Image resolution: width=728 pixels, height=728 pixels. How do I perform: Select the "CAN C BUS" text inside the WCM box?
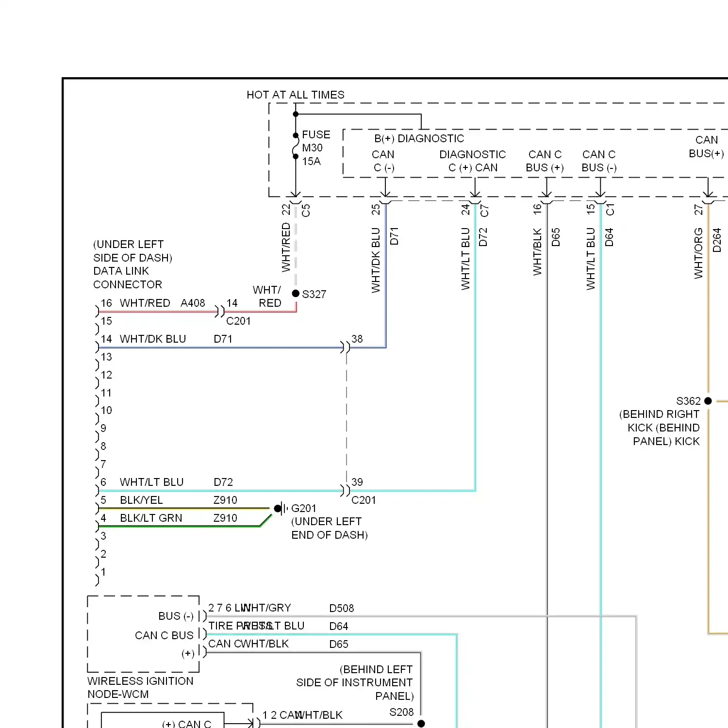point(164,635)
